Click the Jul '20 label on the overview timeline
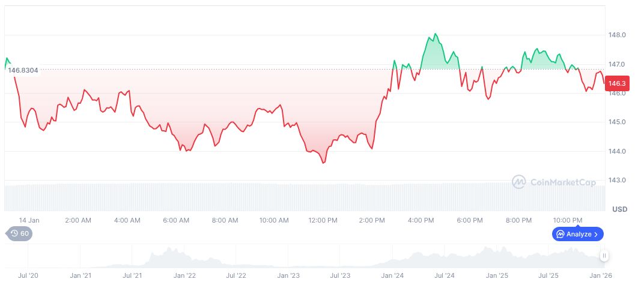The width and height of the screenshot is (644, 282). pyautogui.click(x=28, y=275)
